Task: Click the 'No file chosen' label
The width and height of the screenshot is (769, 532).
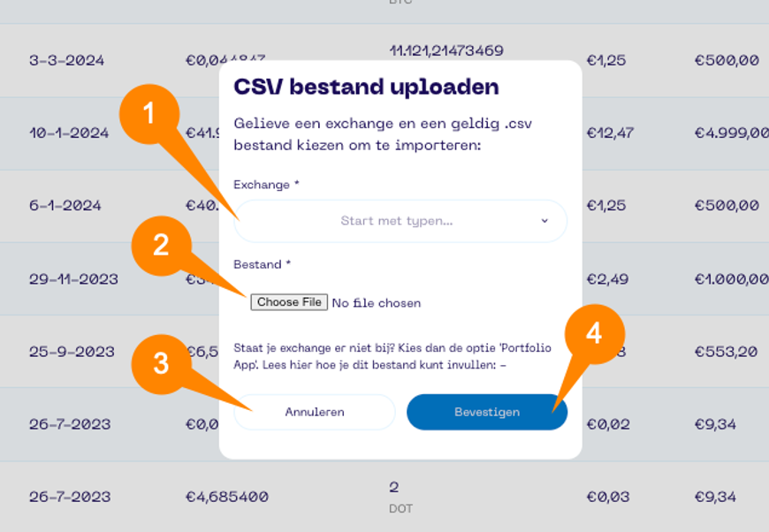Action: coord(375,302)
